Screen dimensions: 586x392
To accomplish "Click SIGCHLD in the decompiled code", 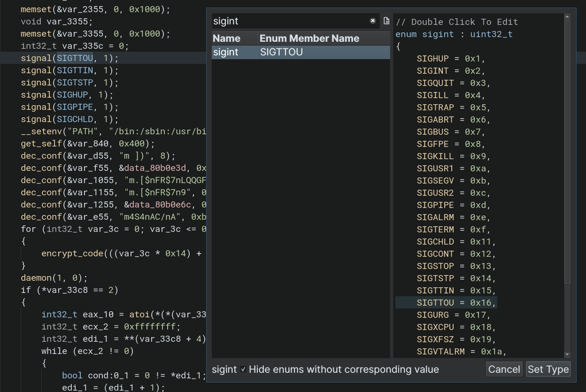I will tap(75, 119).
